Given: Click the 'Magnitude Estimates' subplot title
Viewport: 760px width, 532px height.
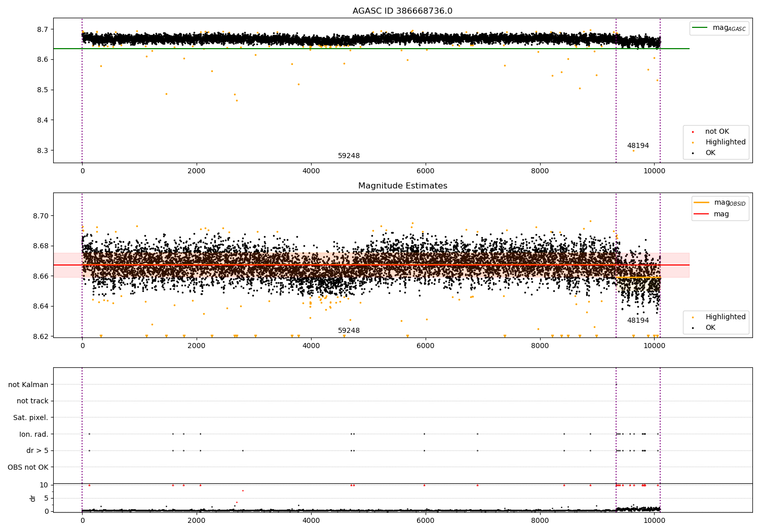Looking at the screenshot, I should pyautogui.click(x=402, y=186).
